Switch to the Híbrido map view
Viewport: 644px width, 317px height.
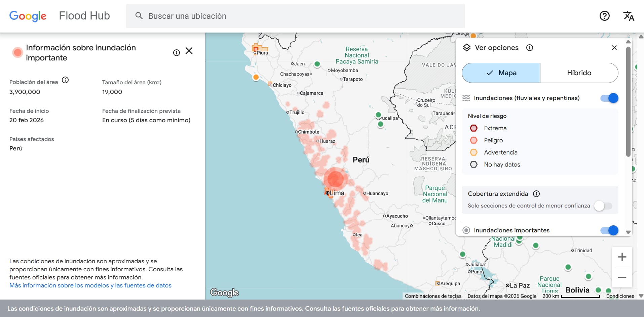[x=579, y=73]
